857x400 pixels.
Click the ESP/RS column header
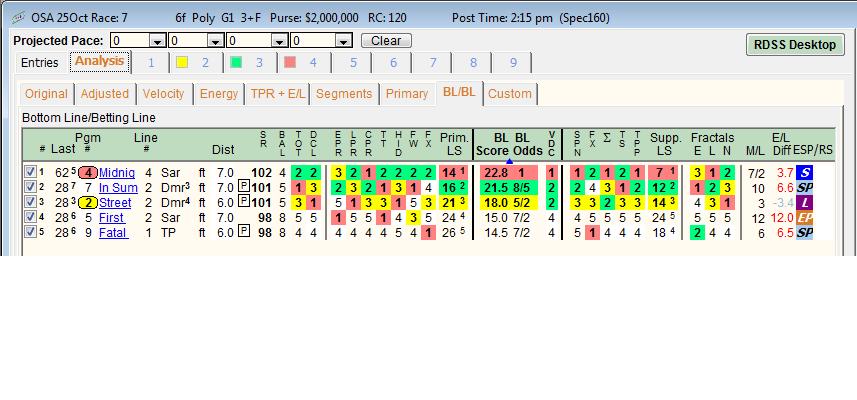[813, 150]
